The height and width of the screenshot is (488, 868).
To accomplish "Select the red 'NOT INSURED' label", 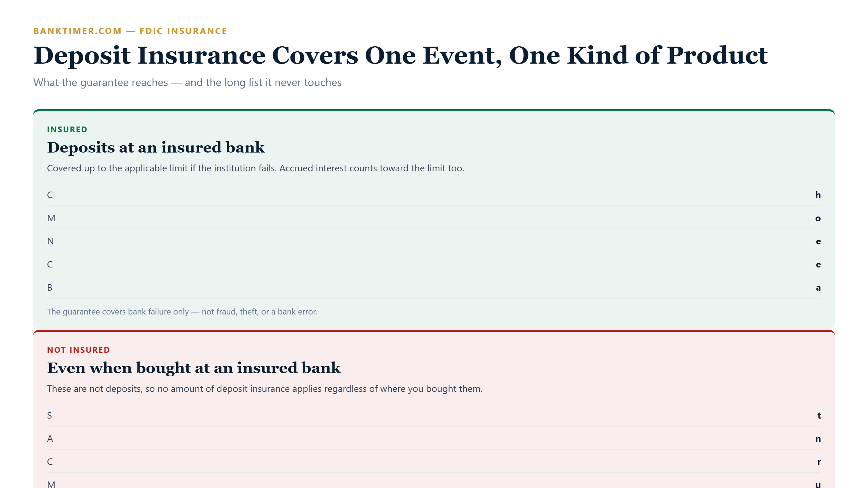I will 78,350.
